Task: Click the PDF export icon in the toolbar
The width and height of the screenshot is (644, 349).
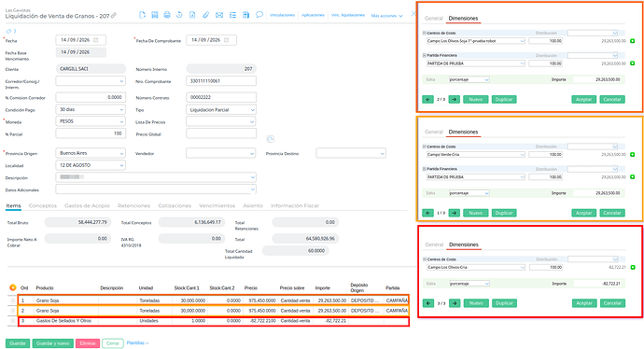Action: 192,15
